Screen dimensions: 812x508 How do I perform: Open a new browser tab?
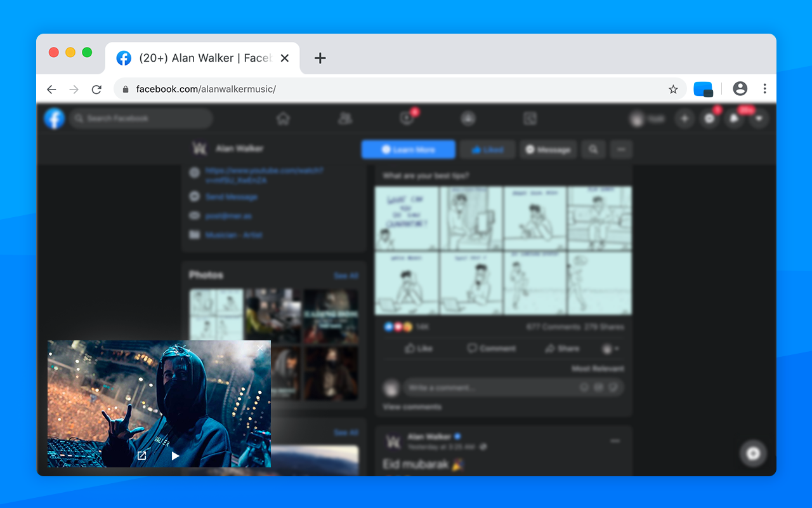pyautogui.click(x=320, y=58)
